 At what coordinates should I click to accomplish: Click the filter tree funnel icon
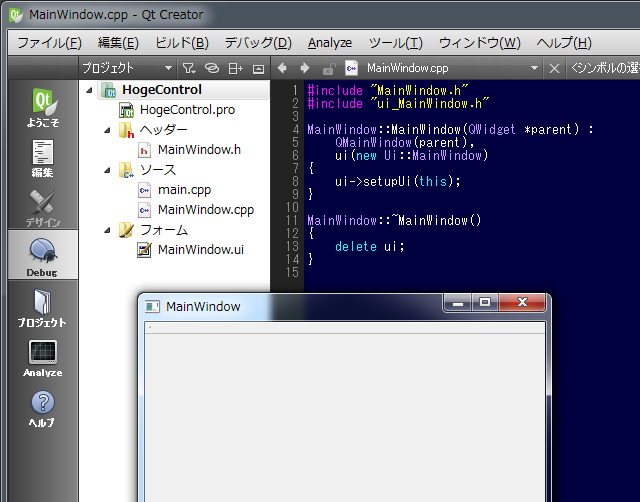[189, 68]
